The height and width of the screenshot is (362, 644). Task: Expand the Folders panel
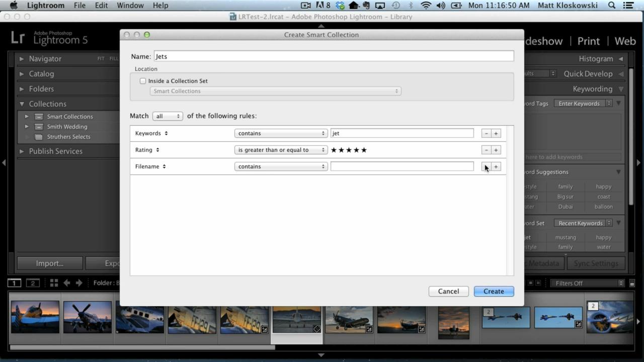[x=22, y=89]
